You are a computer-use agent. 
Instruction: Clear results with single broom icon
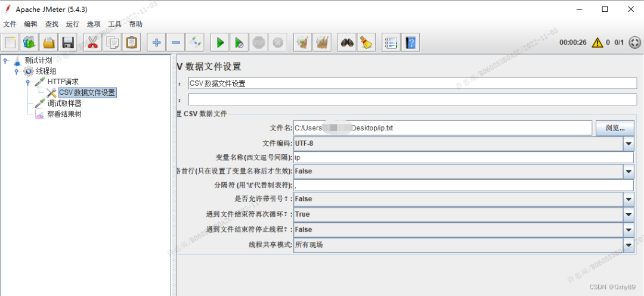coord(303,42)
